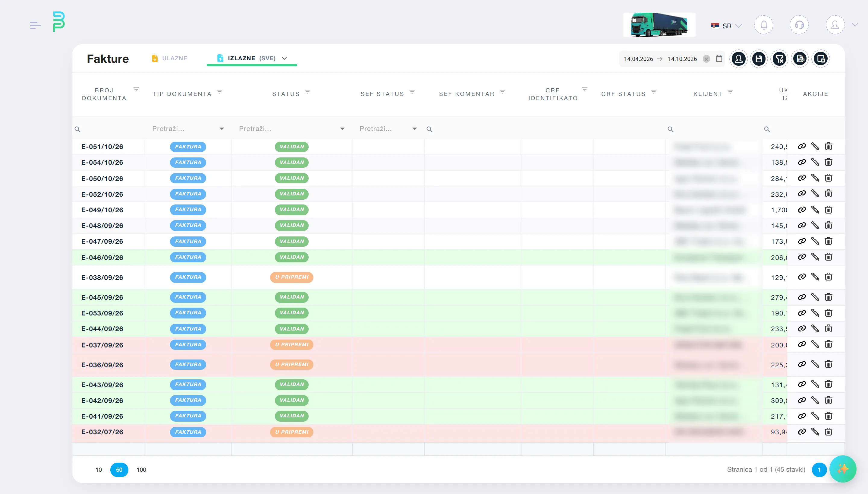Click the user icon in invoice toolbar

[x=738, y=59]
